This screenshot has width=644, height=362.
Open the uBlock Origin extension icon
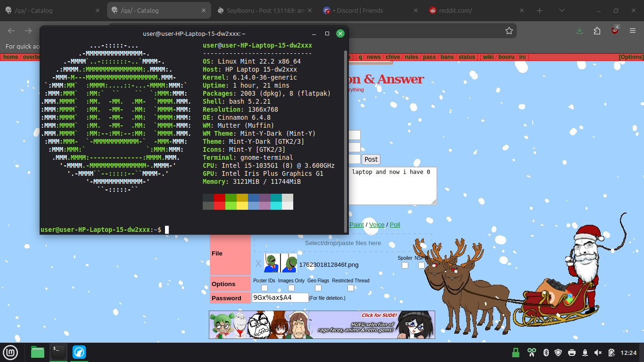pyautogui.click(x=615, y=31)
